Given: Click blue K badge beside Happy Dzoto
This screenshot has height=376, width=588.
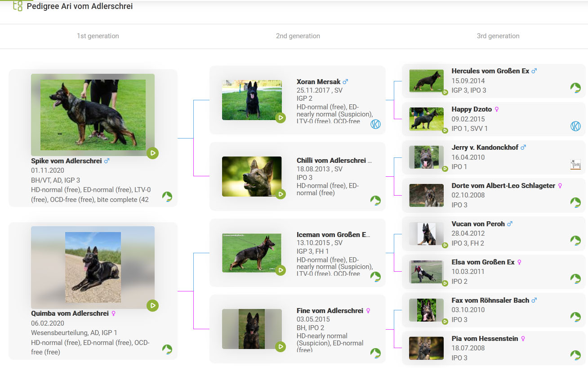Looking at the screenshot, I should pos(575,126).
